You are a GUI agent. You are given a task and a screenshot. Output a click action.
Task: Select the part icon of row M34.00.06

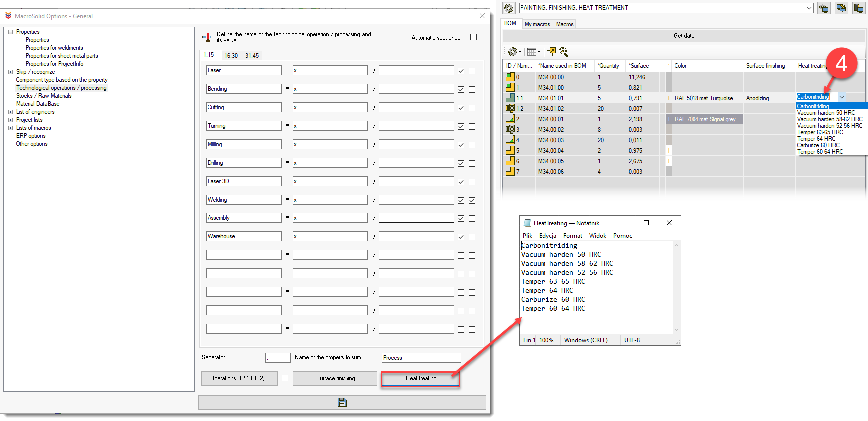pyautogui.click(x=510, y=171)
